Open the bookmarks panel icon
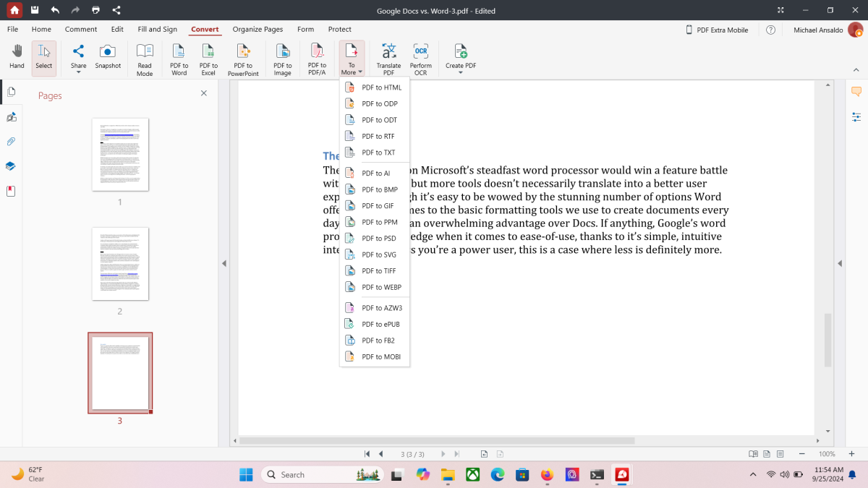 pyautogui.click(x=11, y=192)
